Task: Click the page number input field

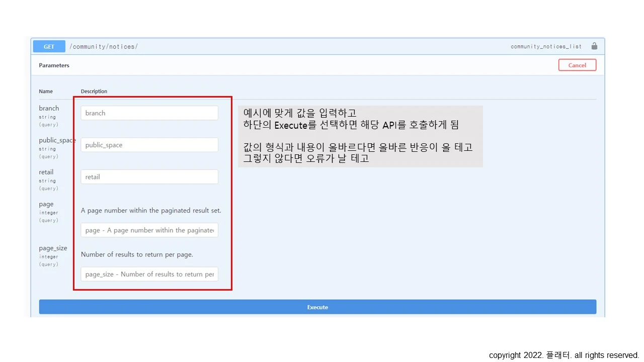Action: [149, 230]
